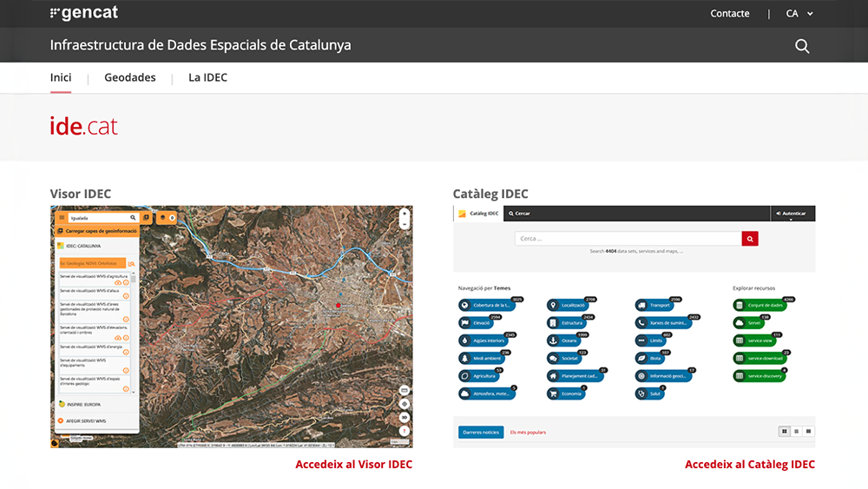Select the Catàleg IDEC tab
Image resolution: width=868 pixels, height=489 pixels.
(479, 213)
